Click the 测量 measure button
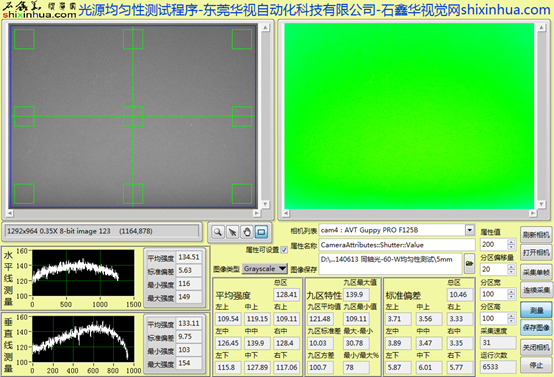 pos(536,310)
